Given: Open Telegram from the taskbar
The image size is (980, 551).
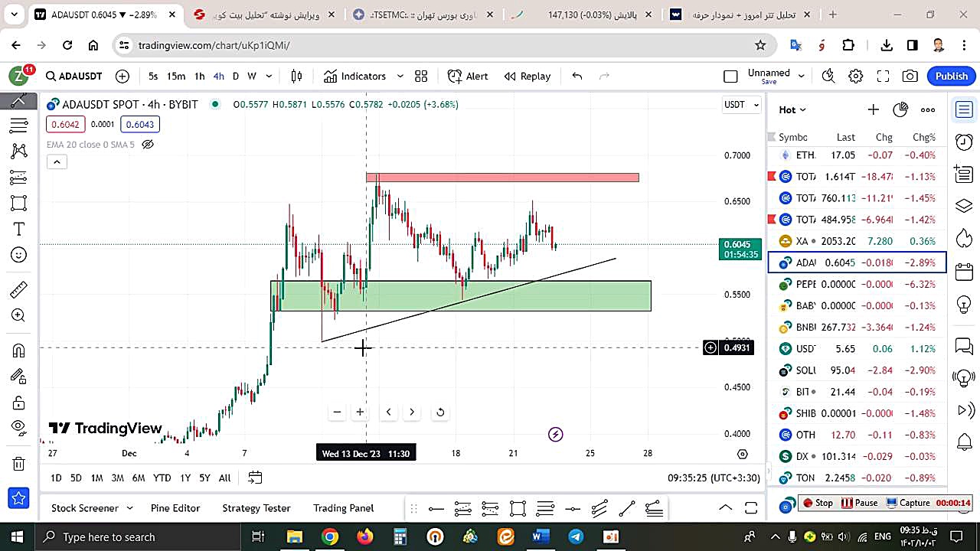Looking at the screenshot, I should click(576, 536).
